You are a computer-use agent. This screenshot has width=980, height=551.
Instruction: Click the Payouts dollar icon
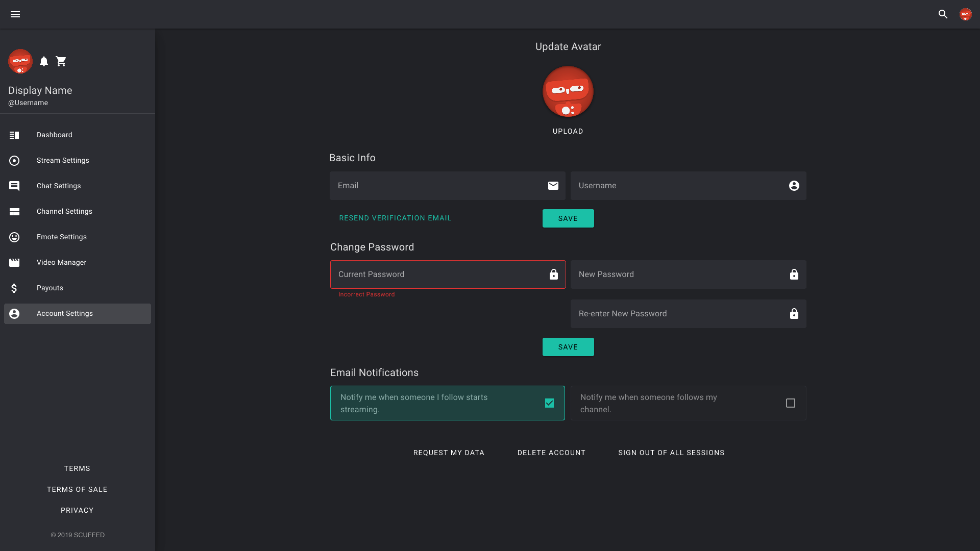[14, 288]
